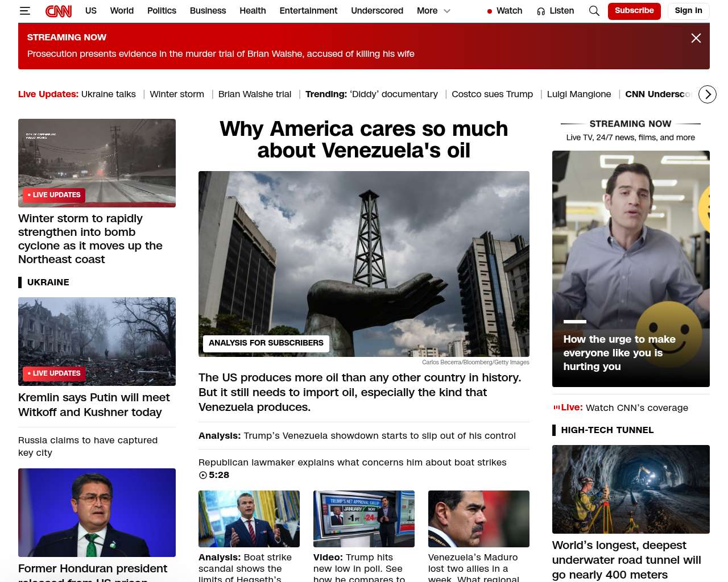Open the Brian Walshe prosecution streaming banner link
The width and height of the screenshot is (728, 582).
pos(221,54)
